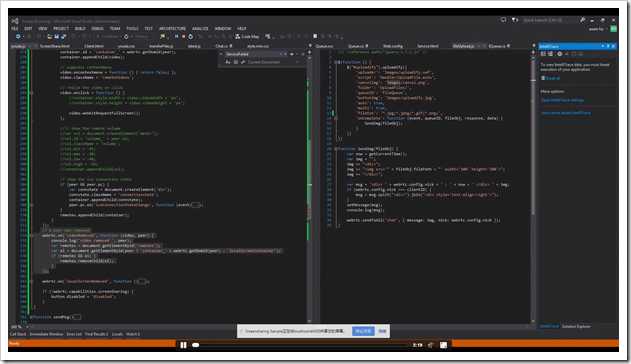The image size is (631, 364).
Task: Open the Error List tab
Action: click(x=74, y=334)
